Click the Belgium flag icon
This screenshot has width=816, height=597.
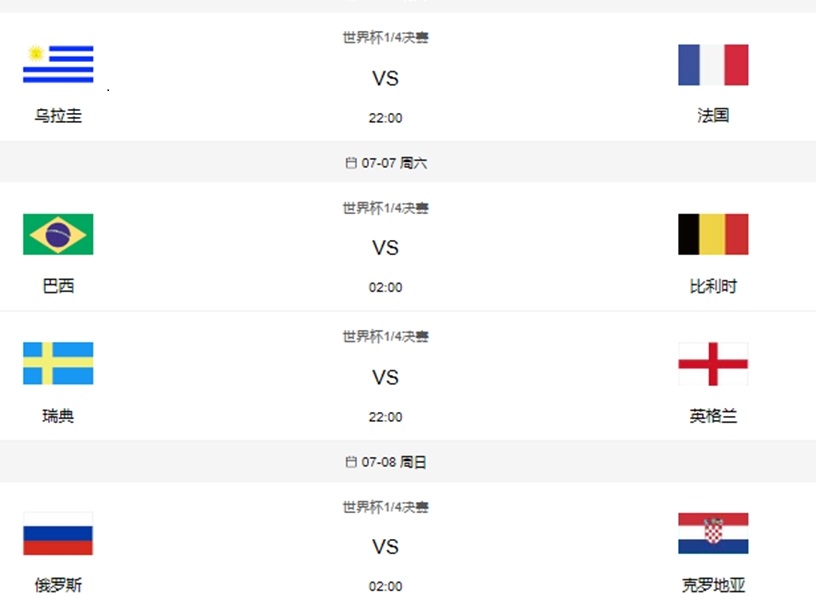(x=713, y=234)
